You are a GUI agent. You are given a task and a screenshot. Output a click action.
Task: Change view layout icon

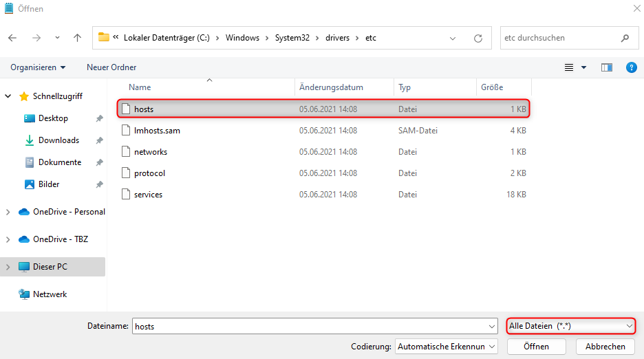tap(569, 67)
